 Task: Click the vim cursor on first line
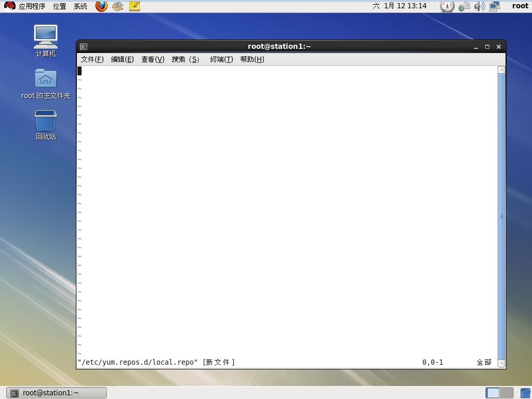point(79,71)
